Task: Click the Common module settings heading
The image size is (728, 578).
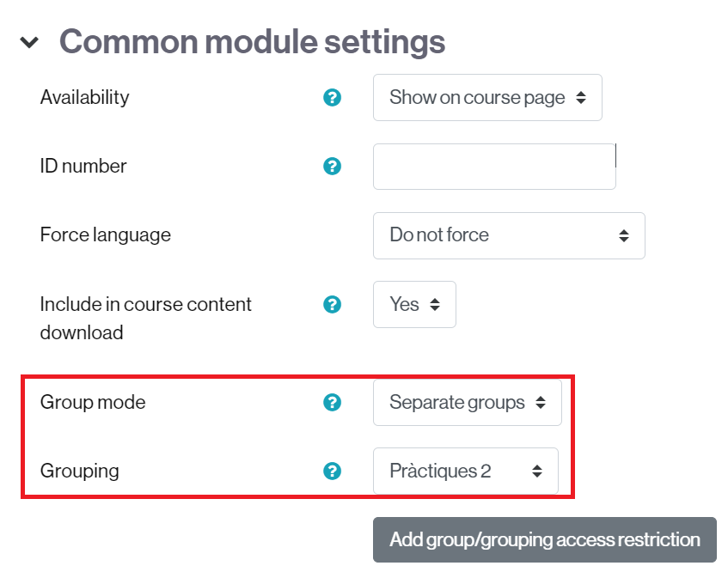Action: (252, 42)
